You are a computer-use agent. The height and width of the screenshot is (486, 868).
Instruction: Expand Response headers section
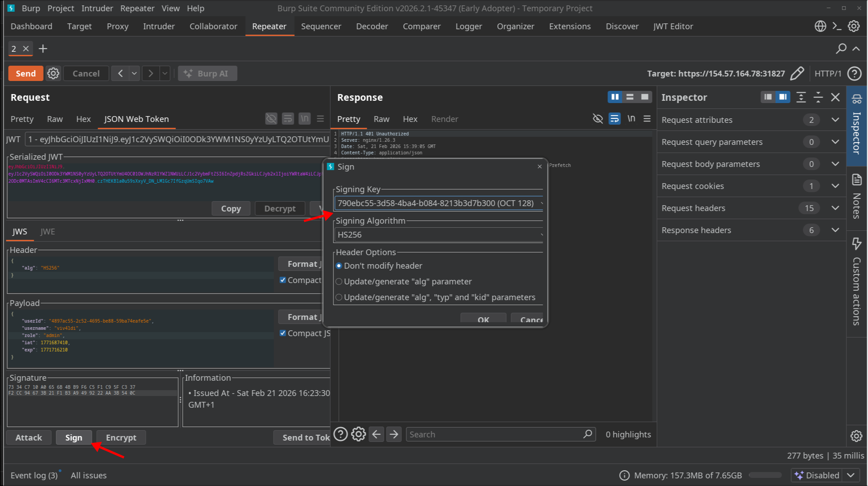coord(836,230)
